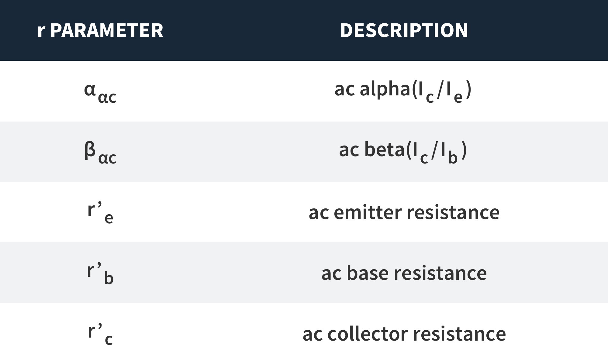Click the word 'beta' in second row
Screen dimensions: 608x364
[x=384, y=150]
